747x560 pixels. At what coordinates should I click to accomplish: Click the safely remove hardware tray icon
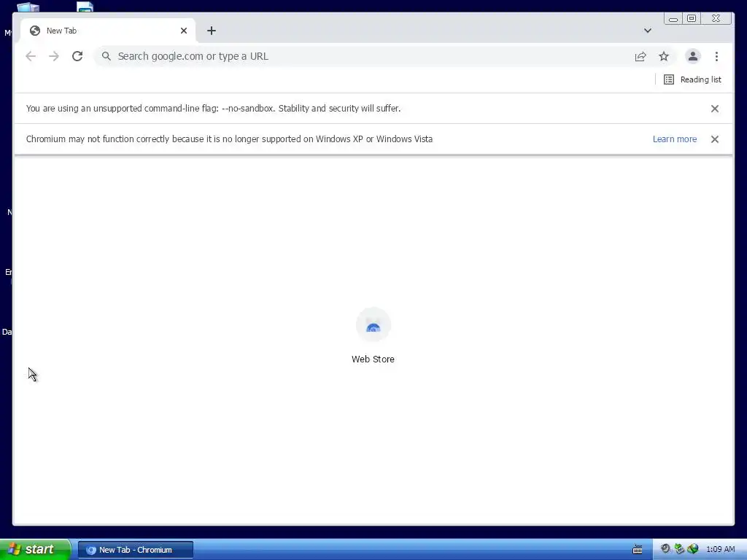[679, 549]
